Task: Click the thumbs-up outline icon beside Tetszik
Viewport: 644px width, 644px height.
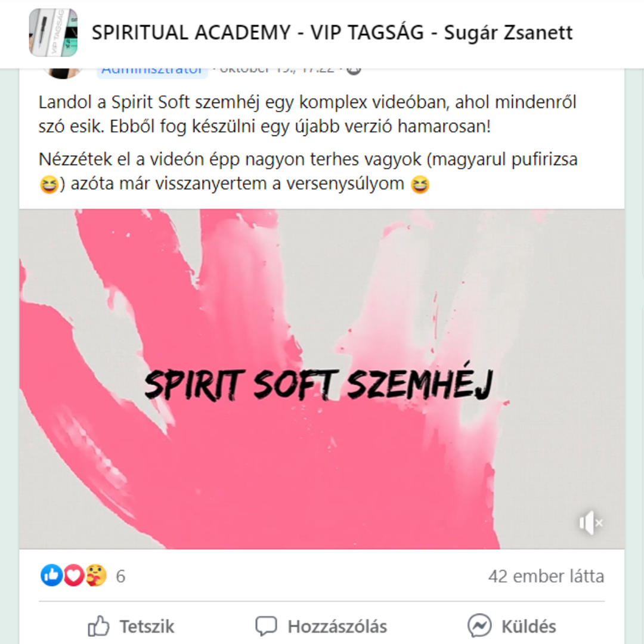Action: pyautogui.click(x=98, y=626)
